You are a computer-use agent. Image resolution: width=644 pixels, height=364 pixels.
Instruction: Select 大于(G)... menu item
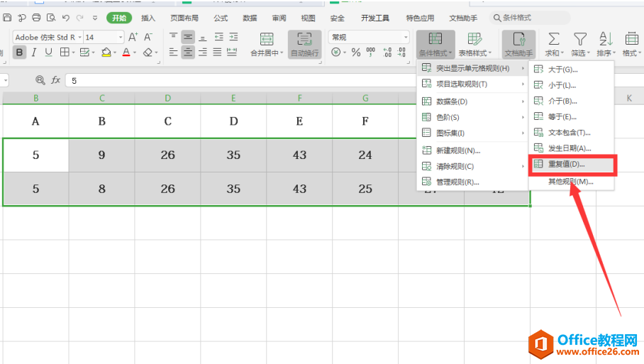(572, 70)
